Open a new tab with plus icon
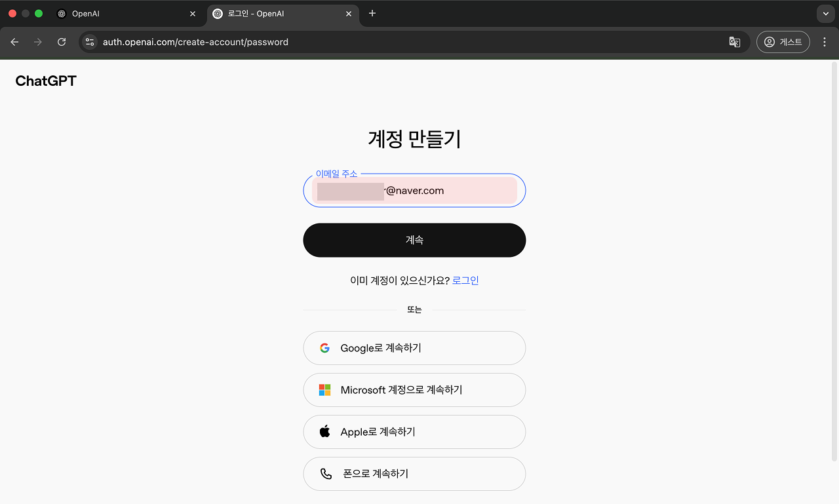839x504 pixels. coord(372,13)
